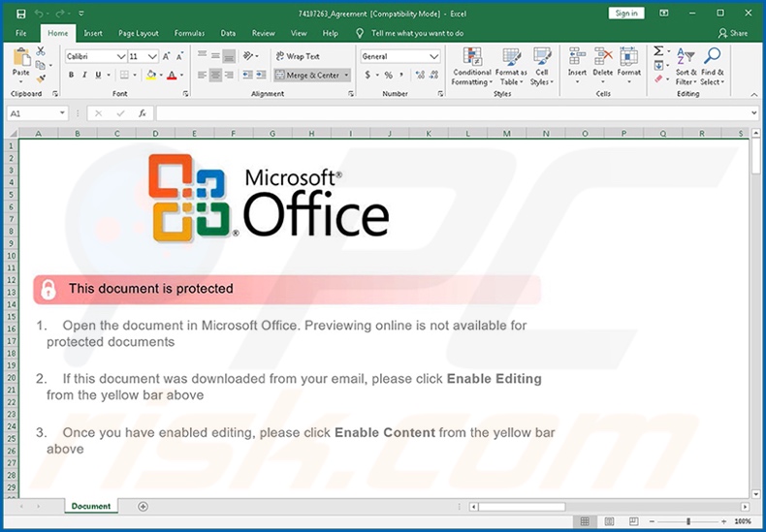Open Format as Table gallery

tap(511, 67)
